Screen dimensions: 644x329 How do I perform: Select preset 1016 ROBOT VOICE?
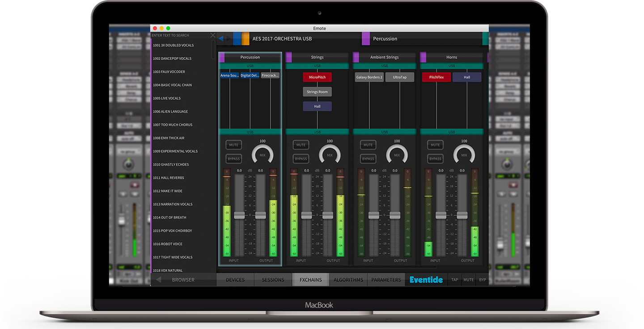168,244
